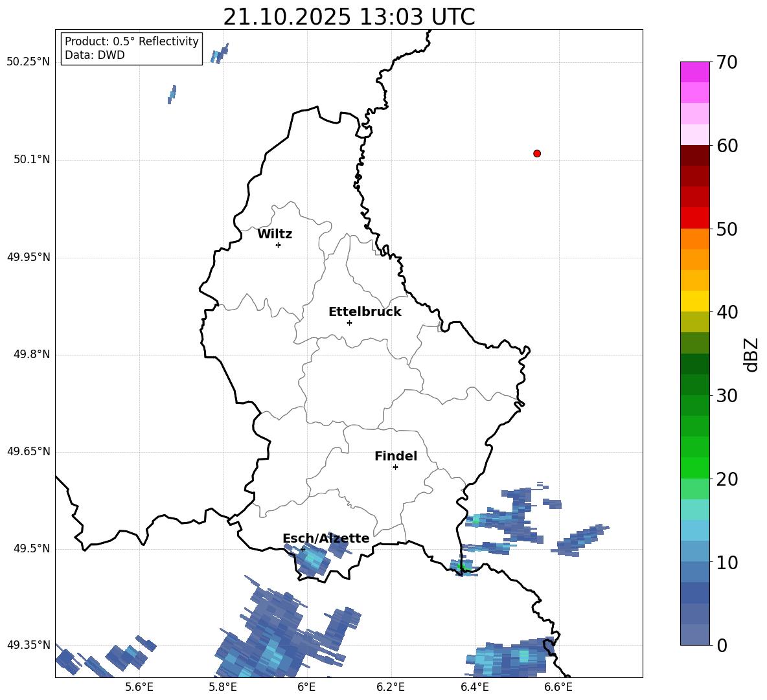The image size is (767, 700).
Task: Click the 6.6°E longitude label
Action: click(558, 687)
